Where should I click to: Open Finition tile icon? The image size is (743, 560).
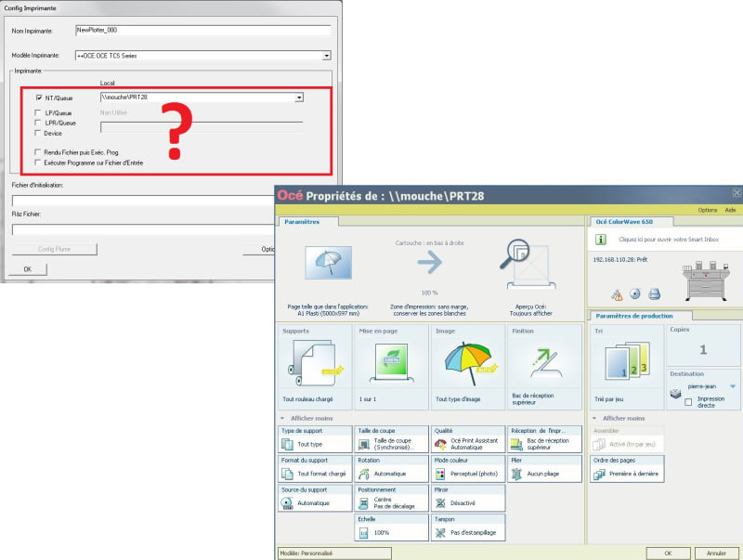click(544, 366)
